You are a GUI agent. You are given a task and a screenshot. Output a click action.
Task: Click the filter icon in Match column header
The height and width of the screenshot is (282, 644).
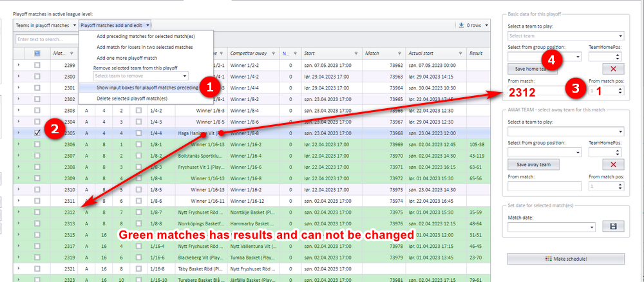(x=400, y=53)
